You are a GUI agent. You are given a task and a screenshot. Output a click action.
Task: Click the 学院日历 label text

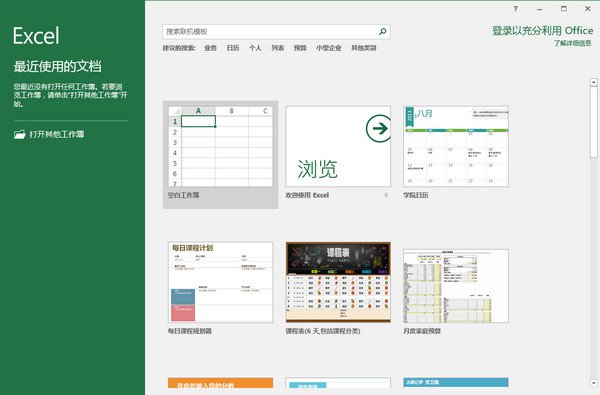pyautogui.click(x=416, y=195)
